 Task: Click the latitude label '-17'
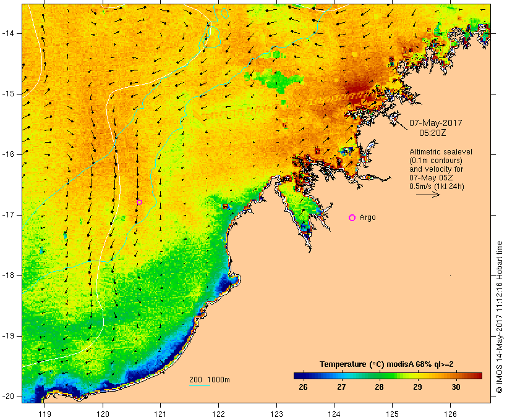click(x=7, y=215)
